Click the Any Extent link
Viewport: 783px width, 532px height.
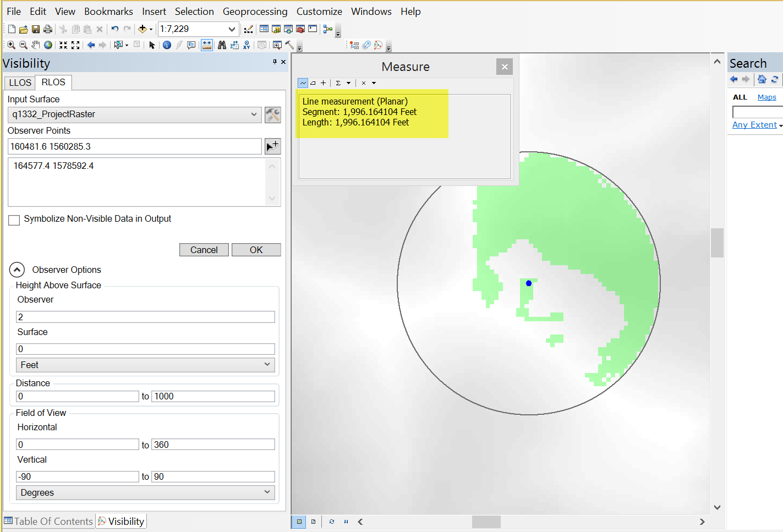coord(754,125)
